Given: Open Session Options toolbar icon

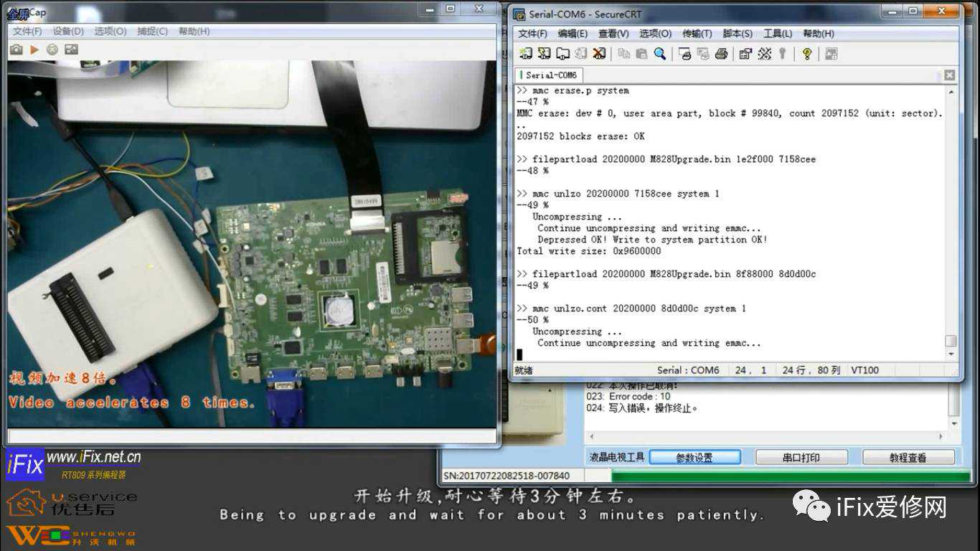Looking at the screenshot, I should tap(745, 54).
